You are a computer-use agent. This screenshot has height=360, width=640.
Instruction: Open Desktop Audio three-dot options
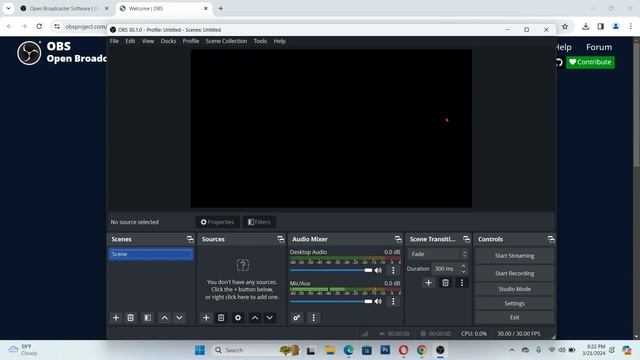click(393, 270)
